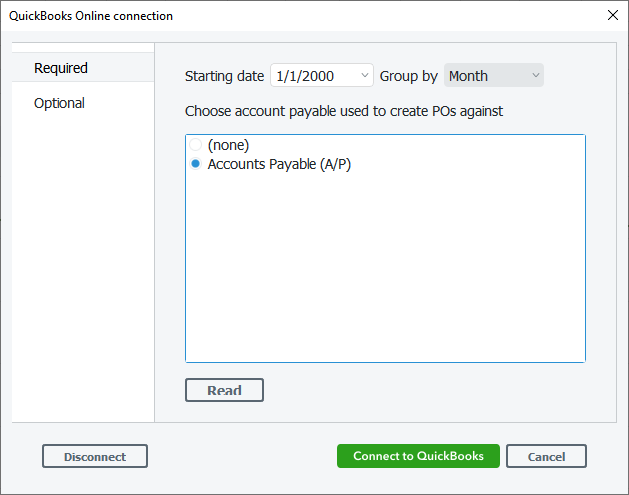Choose the Accounts Payable (A/P) radio button
This screenshot has height=495, width=629.
click(x=196, y=164)
